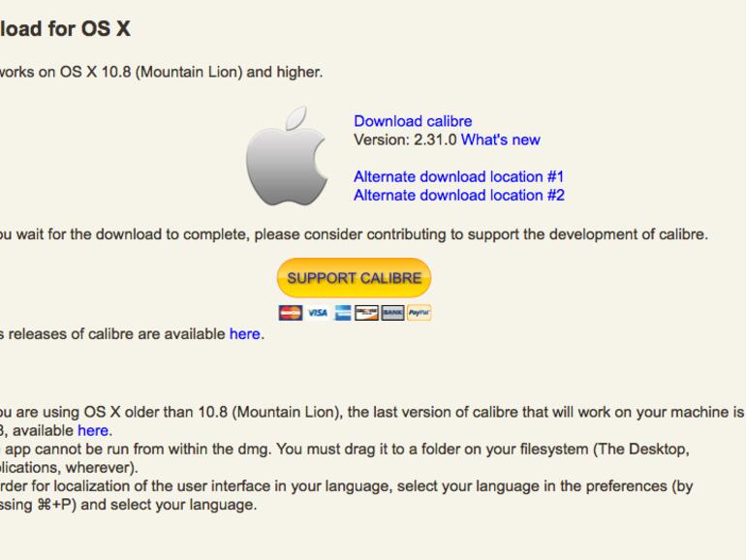Open the What's new link
746x560 pixels.
click(500, 140)
